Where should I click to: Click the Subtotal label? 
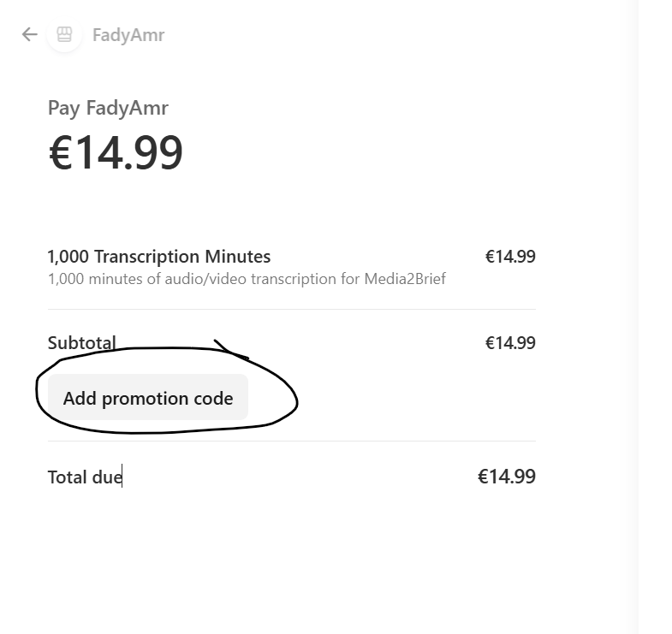(x=81, y=343)
